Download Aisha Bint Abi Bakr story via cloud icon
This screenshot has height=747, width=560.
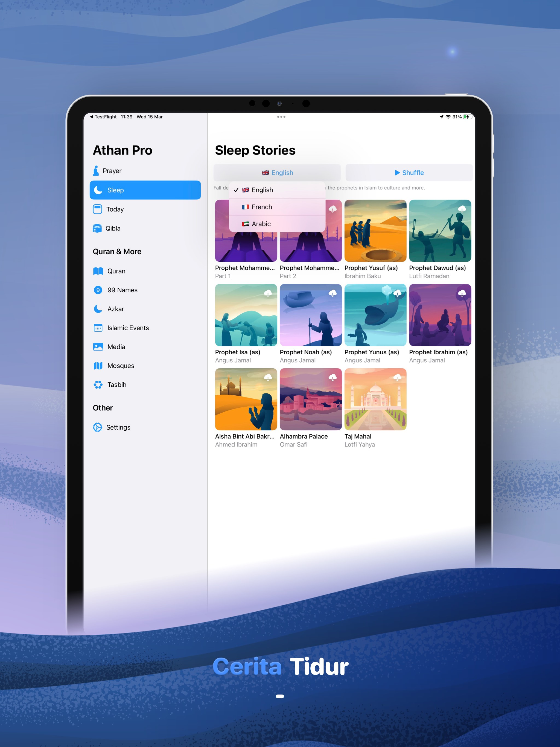tap(268, 377)
